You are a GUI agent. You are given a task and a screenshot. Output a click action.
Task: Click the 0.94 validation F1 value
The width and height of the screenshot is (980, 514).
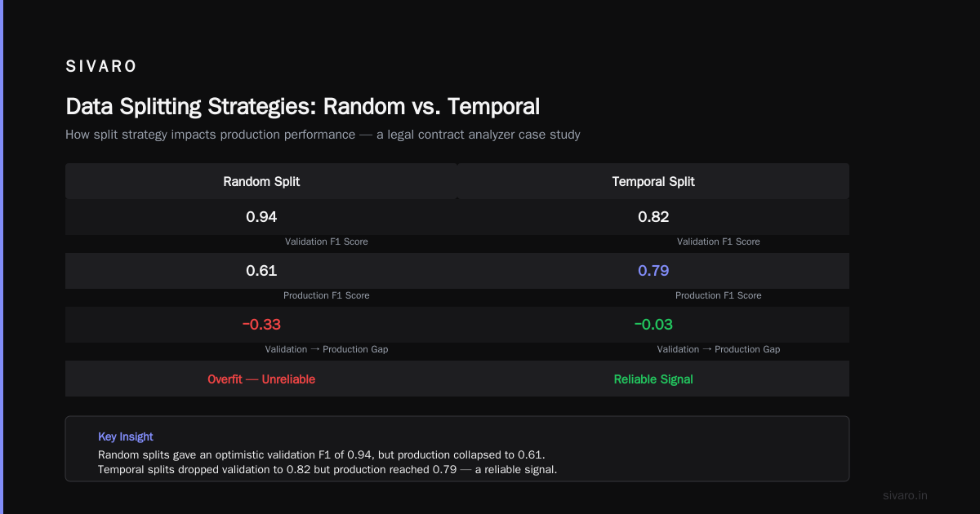(261, 217)
